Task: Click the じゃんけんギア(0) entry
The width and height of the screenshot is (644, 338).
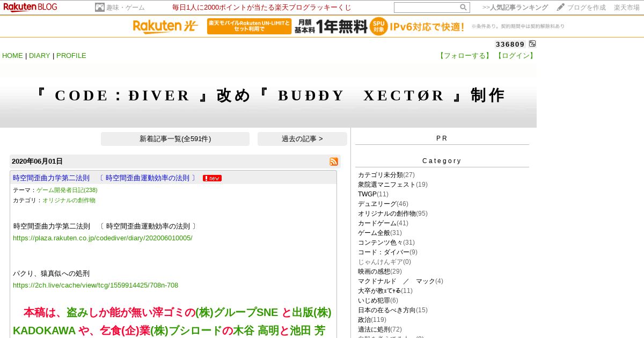Action: point(384,262)
